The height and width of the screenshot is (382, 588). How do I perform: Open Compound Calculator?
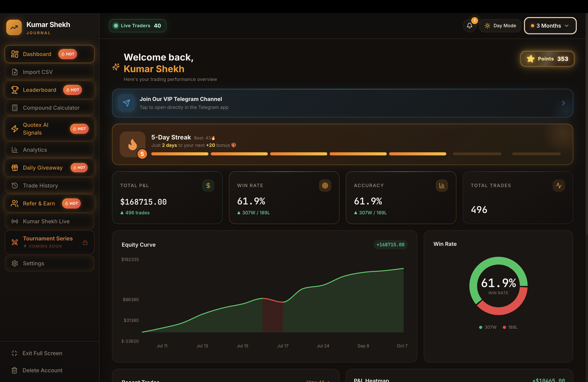[49, 108]
